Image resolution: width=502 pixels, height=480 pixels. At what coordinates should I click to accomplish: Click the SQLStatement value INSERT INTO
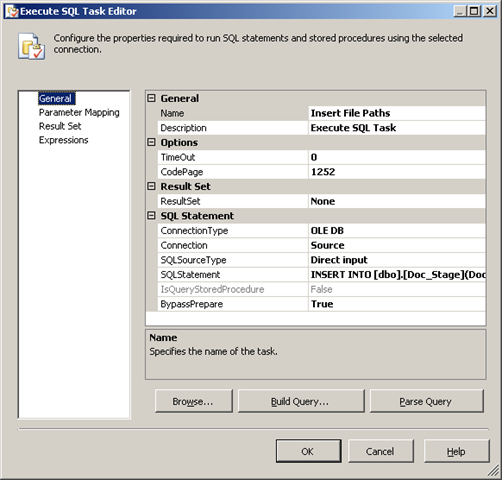click(397, 274)
